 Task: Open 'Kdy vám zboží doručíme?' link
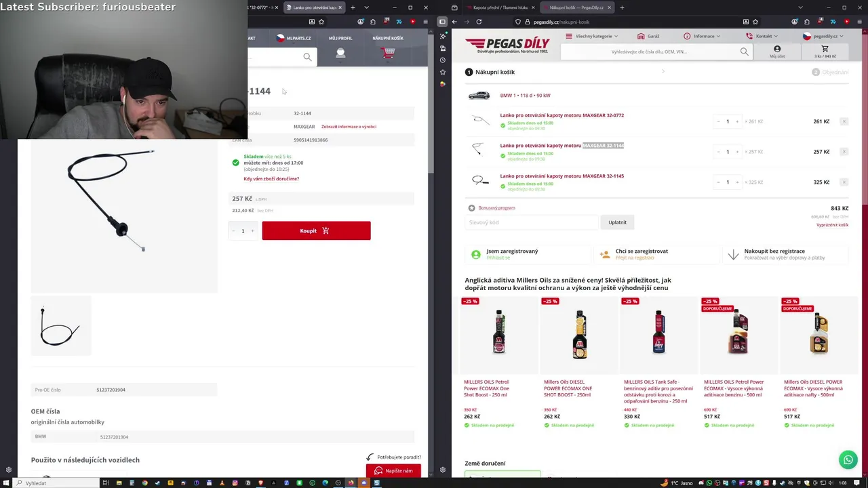coord(271,179)
